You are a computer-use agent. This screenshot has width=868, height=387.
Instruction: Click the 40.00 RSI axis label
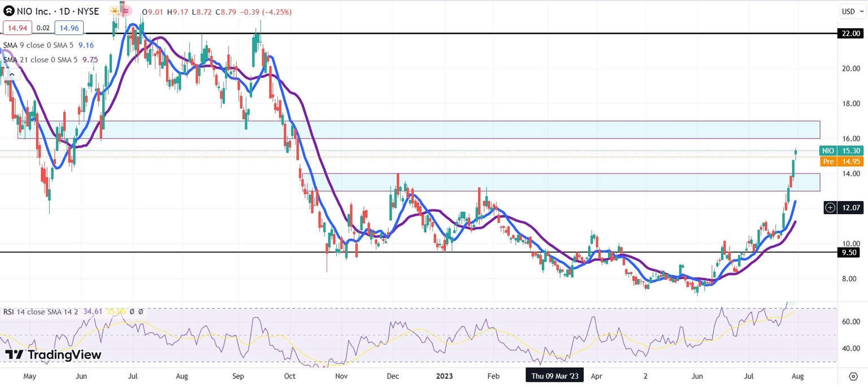(850, 349)
